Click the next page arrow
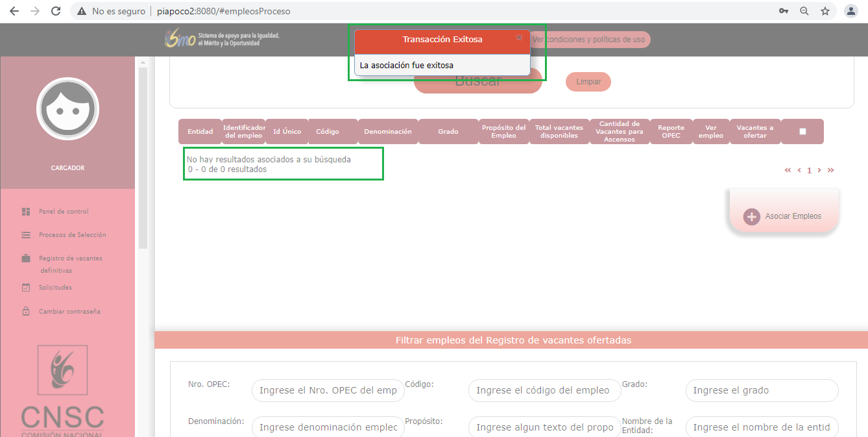Screen dimensions: 868x437 point(819,171)
